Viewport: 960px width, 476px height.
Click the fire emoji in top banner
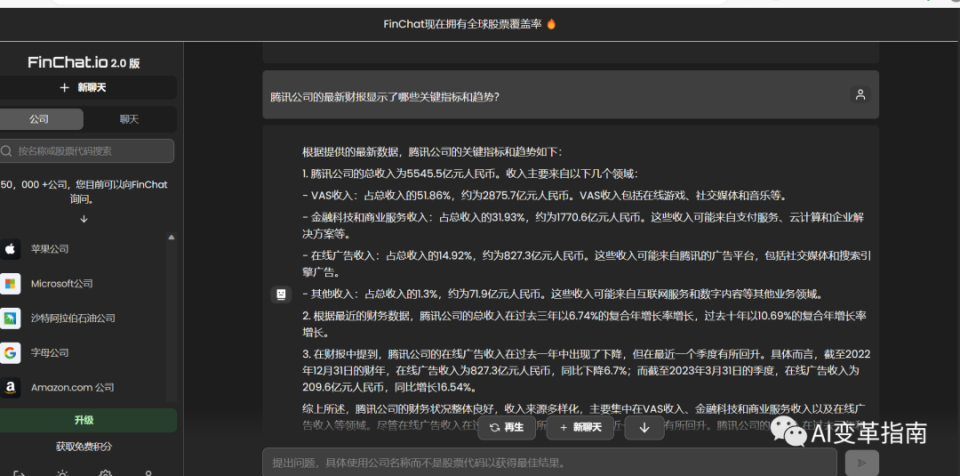(x=551, y=24)
